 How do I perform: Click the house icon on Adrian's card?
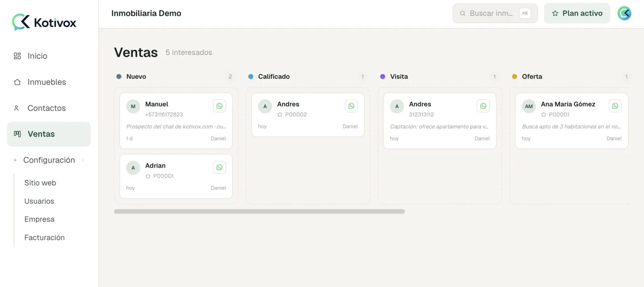[148, 176]
